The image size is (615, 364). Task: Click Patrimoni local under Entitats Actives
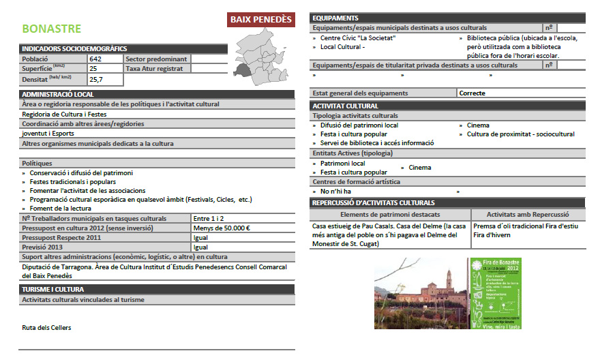pos(342,164)
